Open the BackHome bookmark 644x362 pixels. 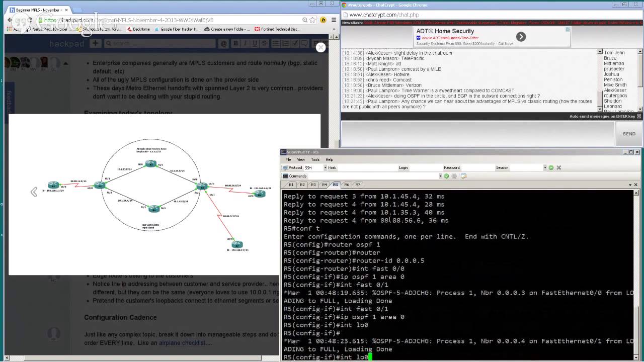click(137, 29)
